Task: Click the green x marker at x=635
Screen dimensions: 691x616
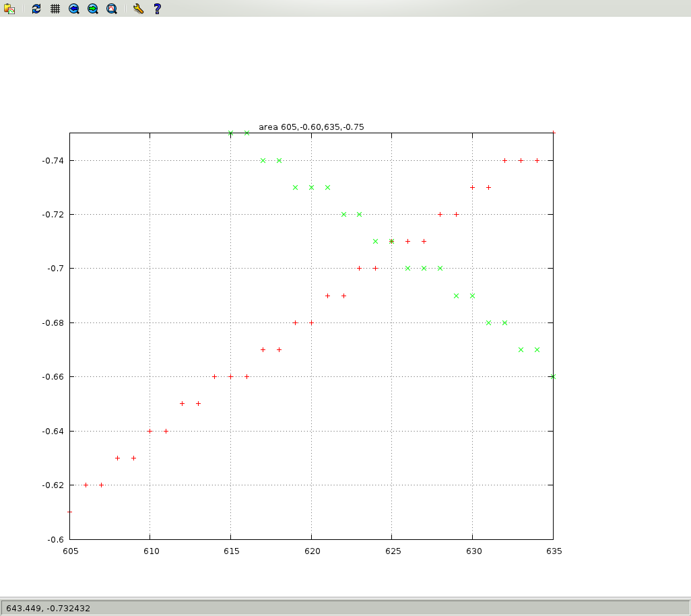Action: 553,376
